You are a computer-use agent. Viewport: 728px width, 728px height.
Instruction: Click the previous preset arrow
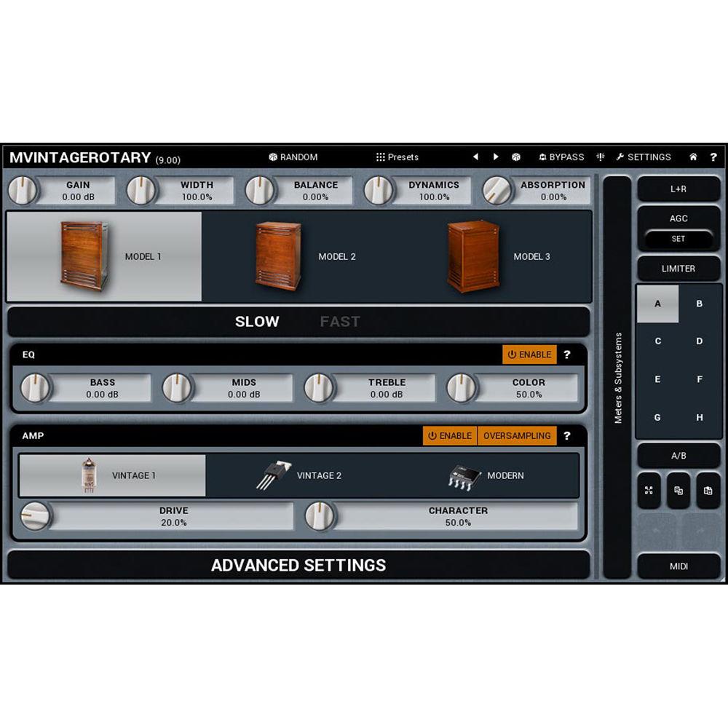(475, 157)
